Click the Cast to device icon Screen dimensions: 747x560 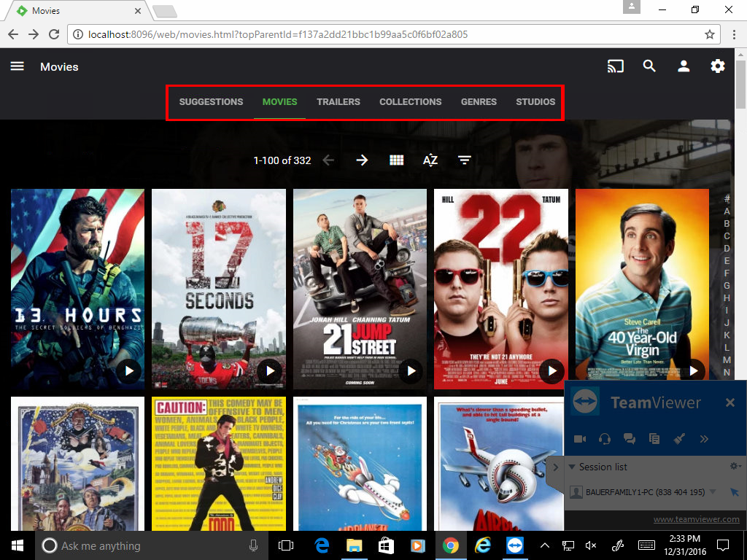point(615,66)
